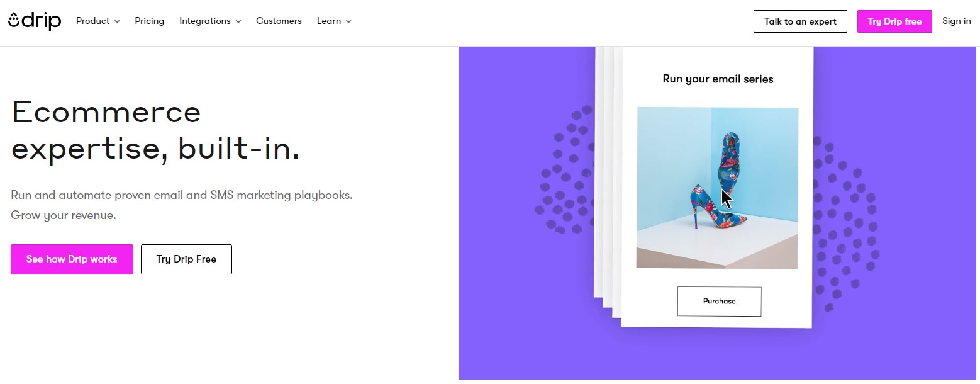
Task: Click the email and SMS marketing playbooks sentence
Action: click(182, 195)
